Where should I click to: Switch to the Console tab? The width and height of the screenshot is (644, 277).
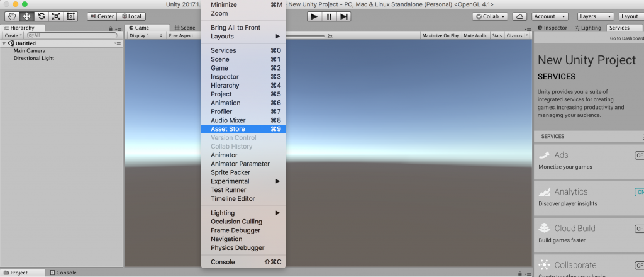[64, 273]
